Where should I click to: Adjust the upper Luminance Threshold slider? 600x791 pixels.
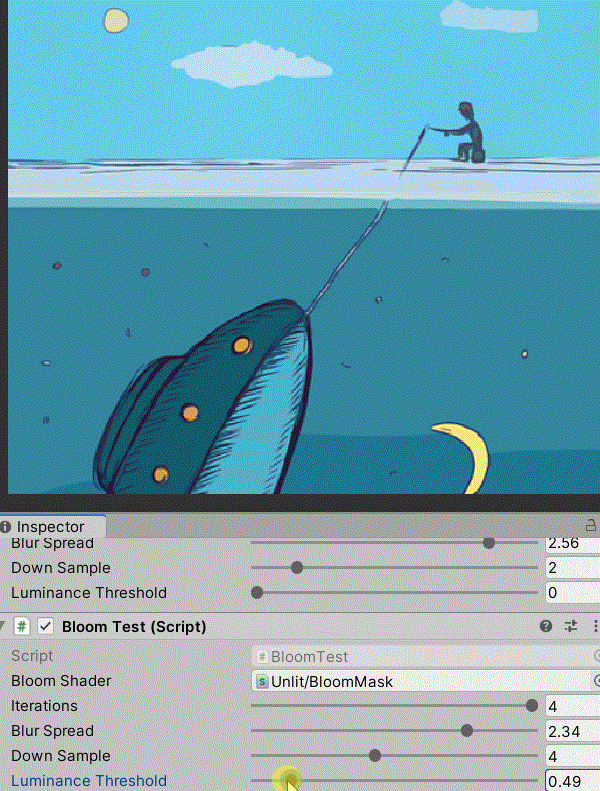coord(394,592)
